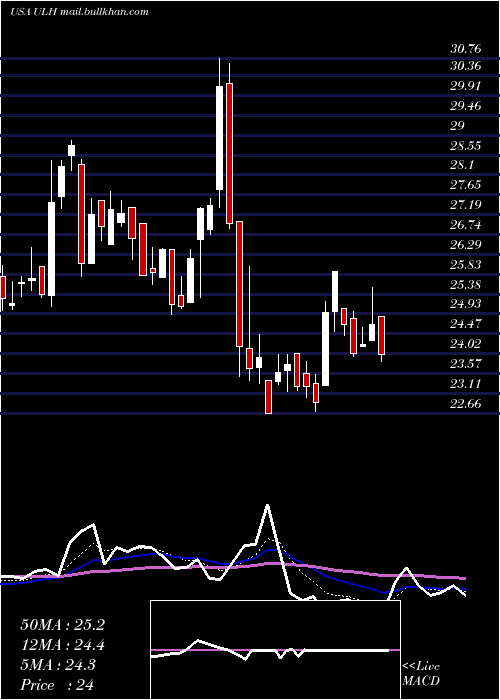The height and width of the screenshot is (700, 500).
Task: Select the 25.38 price axis label
Action: [466, 284]
